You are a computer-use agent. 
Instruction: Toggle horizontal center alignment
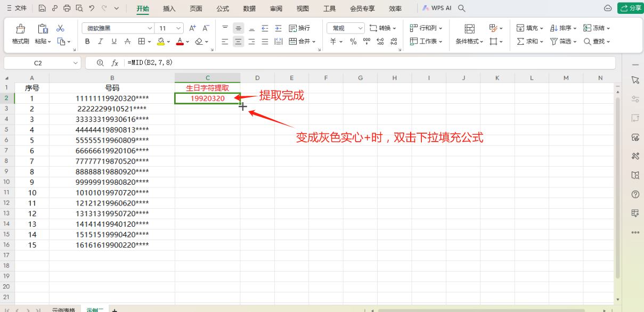pyautogui.click(x=238, y=42)
